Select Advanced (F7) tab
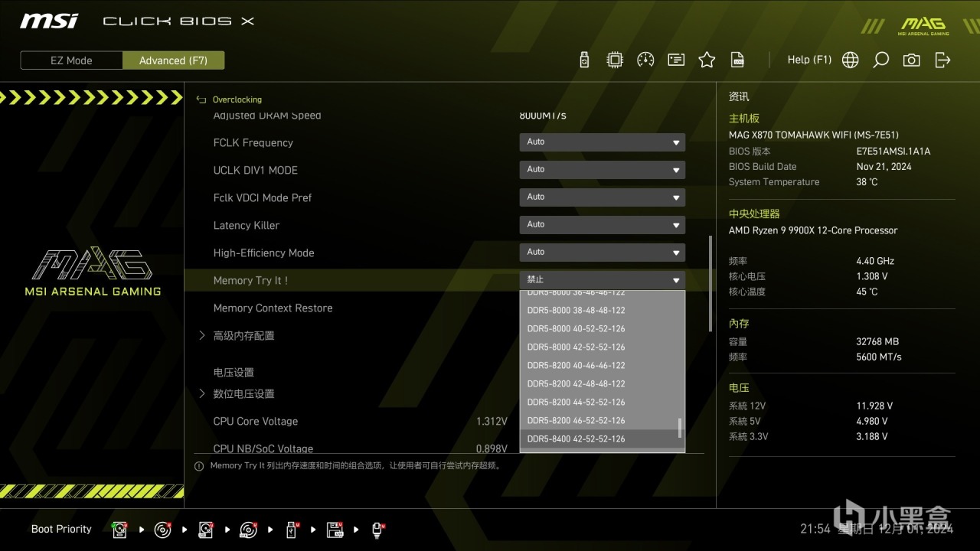 pyautogui.click(x=173, y=60)
